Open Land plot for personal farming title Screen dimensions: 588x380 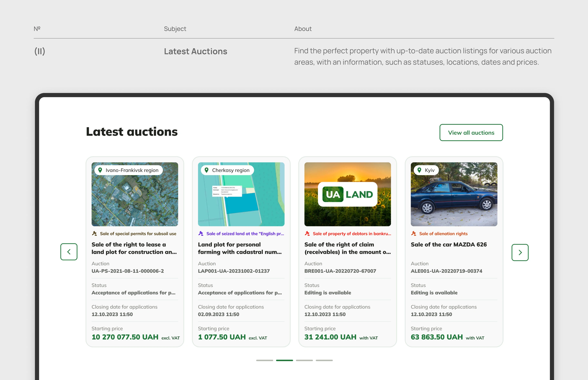[x=240, y=248]
